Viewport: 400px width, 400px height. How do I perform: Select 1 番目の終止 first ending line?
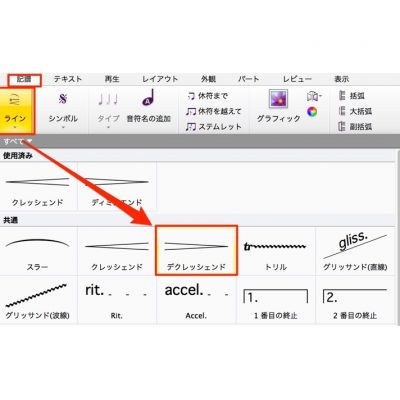276,300
